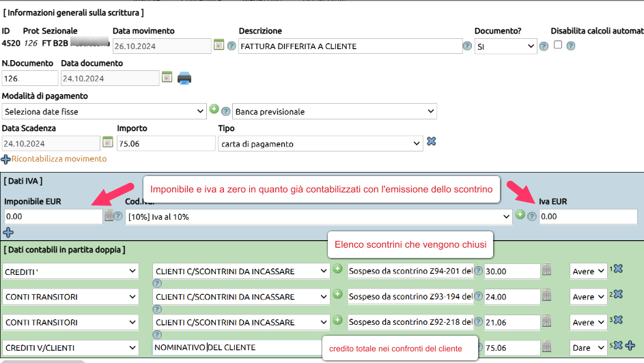Open help icon next to Data movimento
This screenshot has width=644, height=363.
pos(232,46)
